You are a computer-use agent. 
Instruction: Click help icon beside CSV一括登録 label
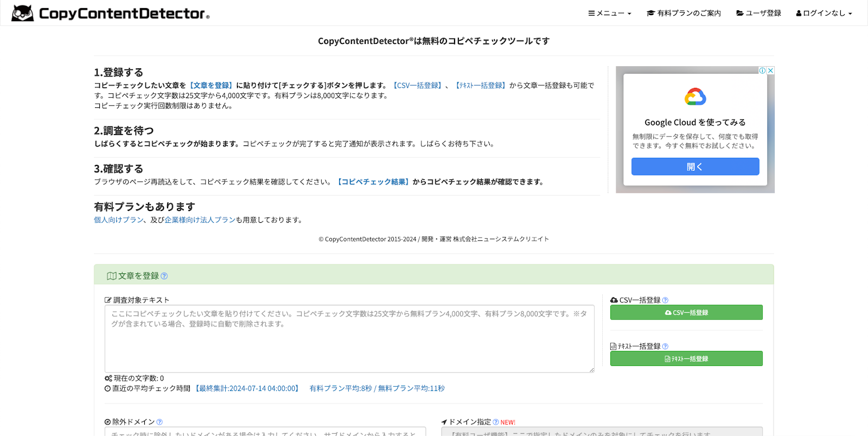pos(665,300)
